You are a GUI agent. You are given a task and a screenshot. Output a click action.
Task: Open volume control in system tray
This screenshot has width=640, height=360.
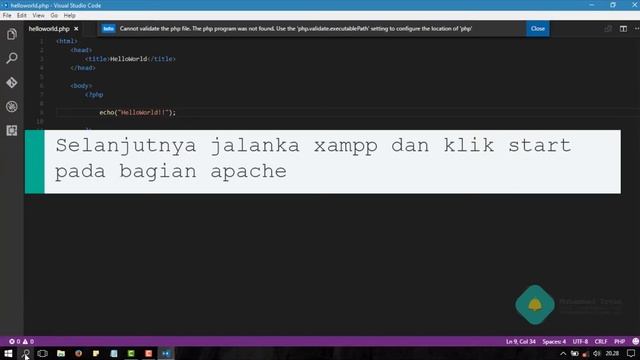pyautogui.click(x=597, y=353)
